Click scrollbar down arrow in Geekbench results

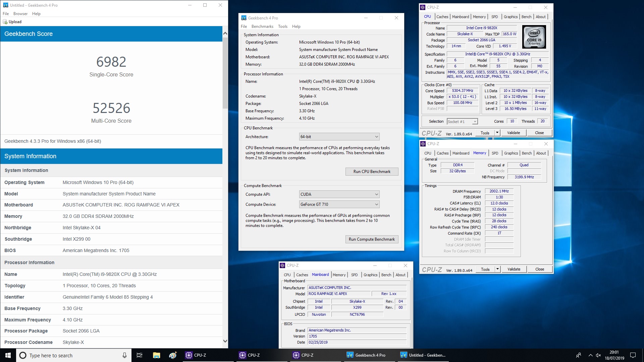point(225,341)
